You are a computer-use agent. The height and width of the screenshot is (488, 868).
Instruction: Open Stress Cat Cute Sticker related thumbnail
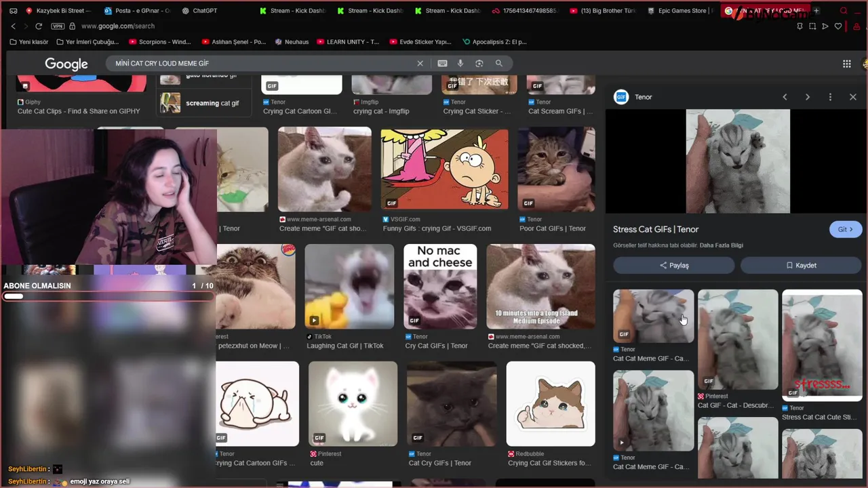coord(822,344)
